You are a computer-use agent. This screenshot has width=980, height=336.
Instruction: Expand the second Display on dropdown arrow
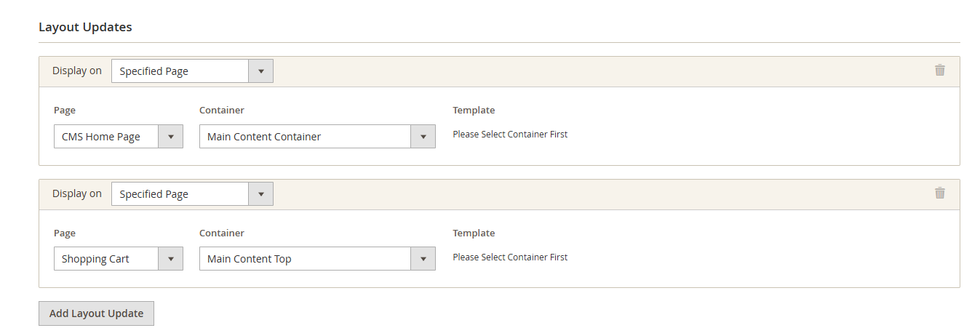pyautogui.click(x=260, y=194)
